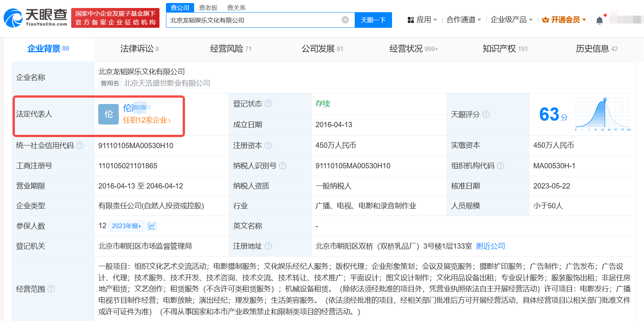
Task: Click the 营业期限 date range value
Action: click(141, 186)
